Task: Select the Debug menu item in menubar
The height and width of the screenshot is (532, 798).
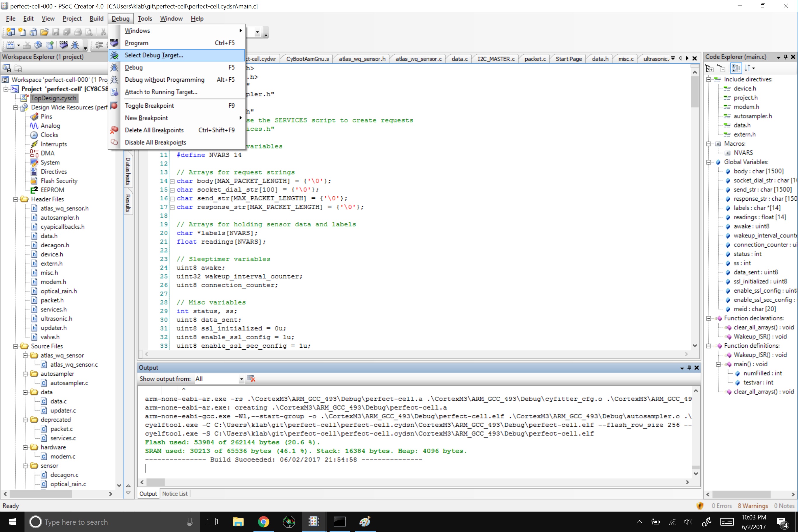Action: (120, 18)
